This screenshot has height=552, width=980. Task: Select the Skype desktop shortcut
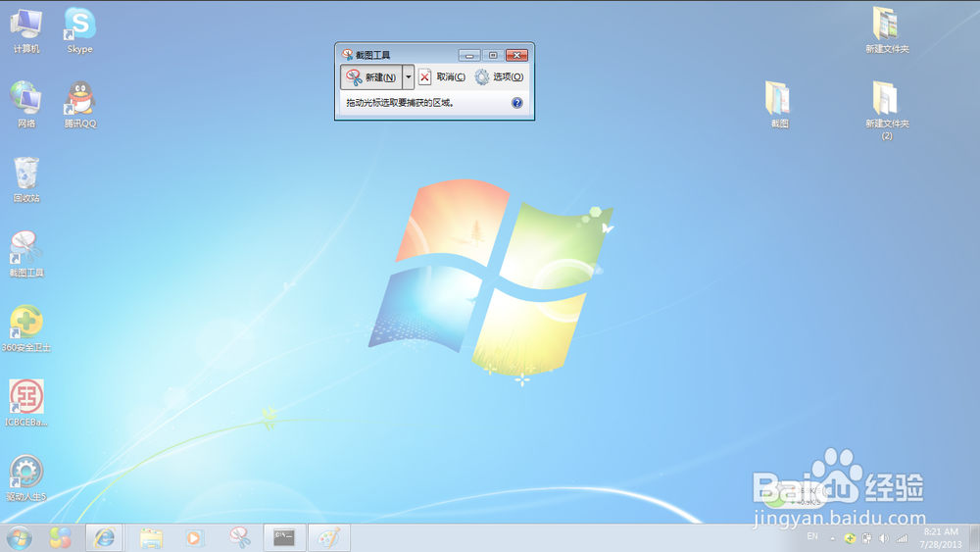click(80, 31)
